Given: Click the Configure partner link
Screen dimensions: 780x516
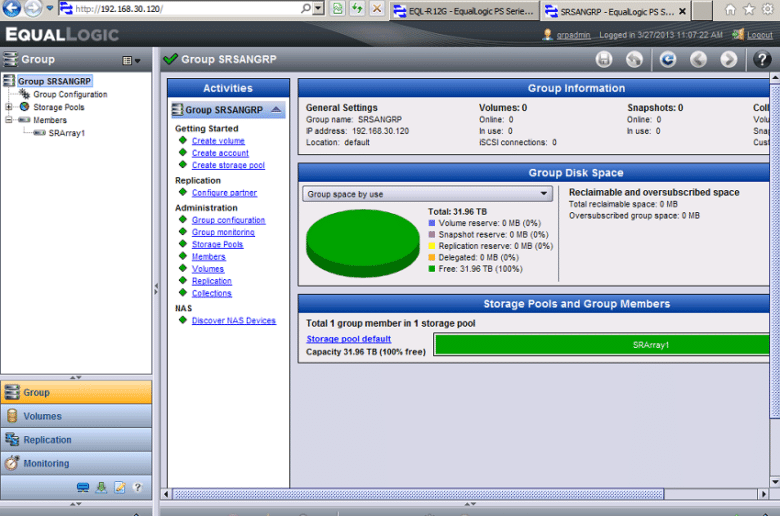Looking at the screenshot, I should pyautogui.click(x=224, y=193).
